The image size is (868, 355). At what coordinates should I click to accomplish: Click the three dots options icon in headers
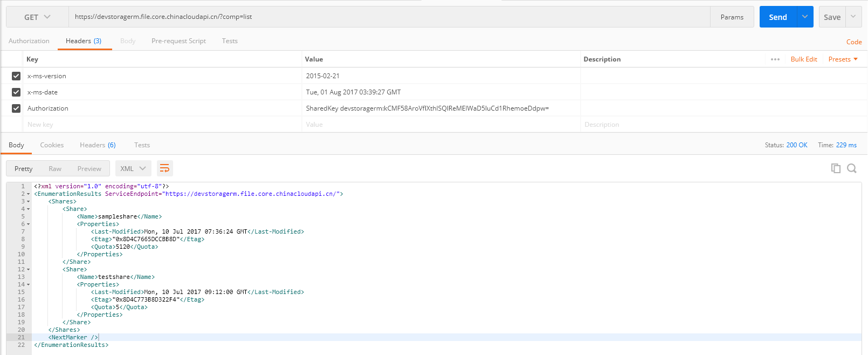pos(775,59)
